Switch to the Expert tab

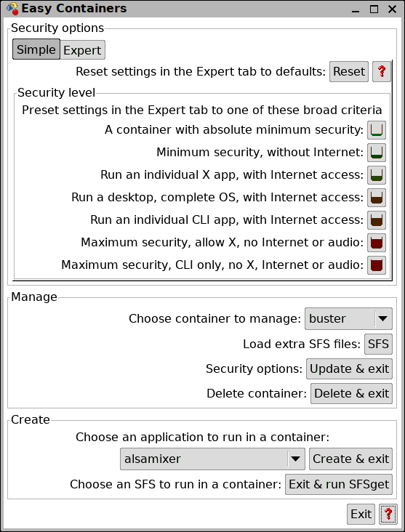[x=82, y=50]
